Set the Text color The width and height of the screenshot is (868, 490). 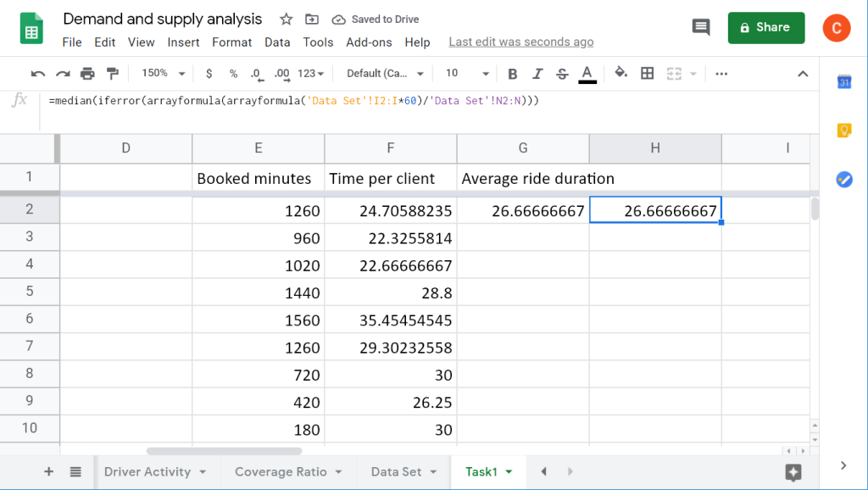click(587, 74)
